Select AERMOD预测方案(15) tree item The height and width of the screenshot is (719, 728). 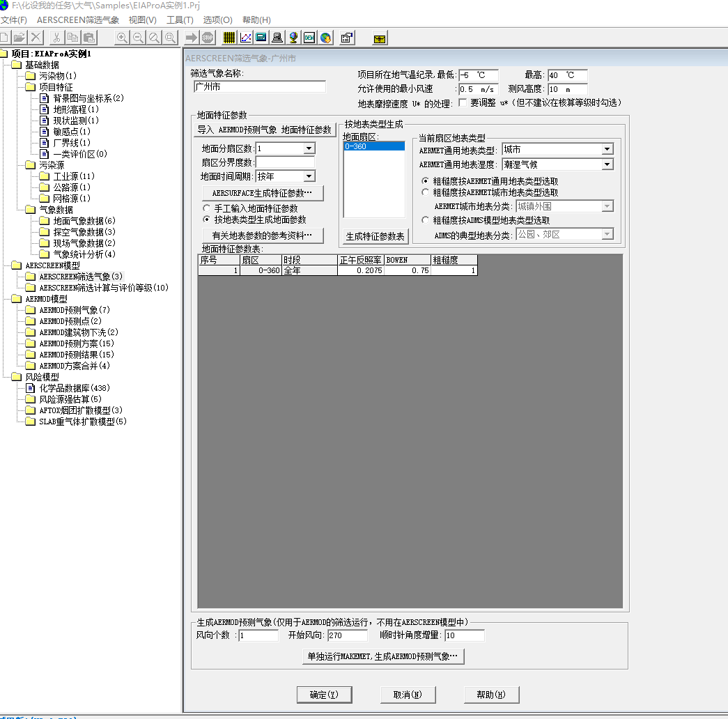(x=77, y=343)
